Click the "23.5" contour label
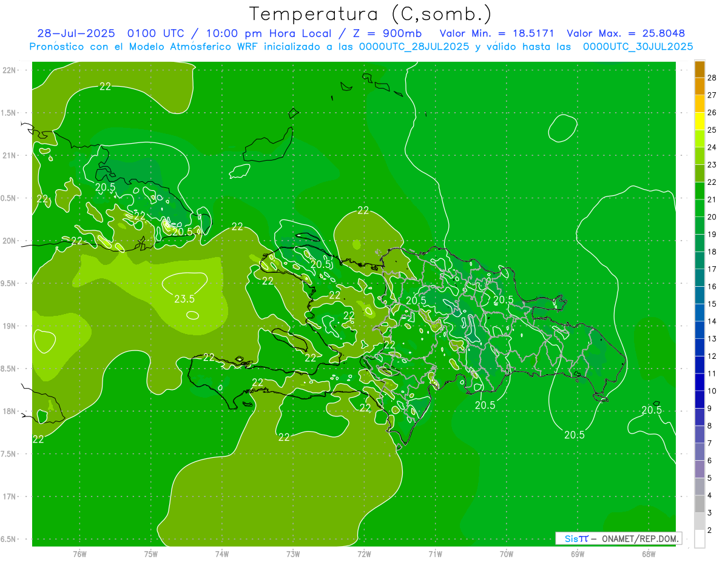The height and width of the screenshot is (562, 728). click(184, 299)
